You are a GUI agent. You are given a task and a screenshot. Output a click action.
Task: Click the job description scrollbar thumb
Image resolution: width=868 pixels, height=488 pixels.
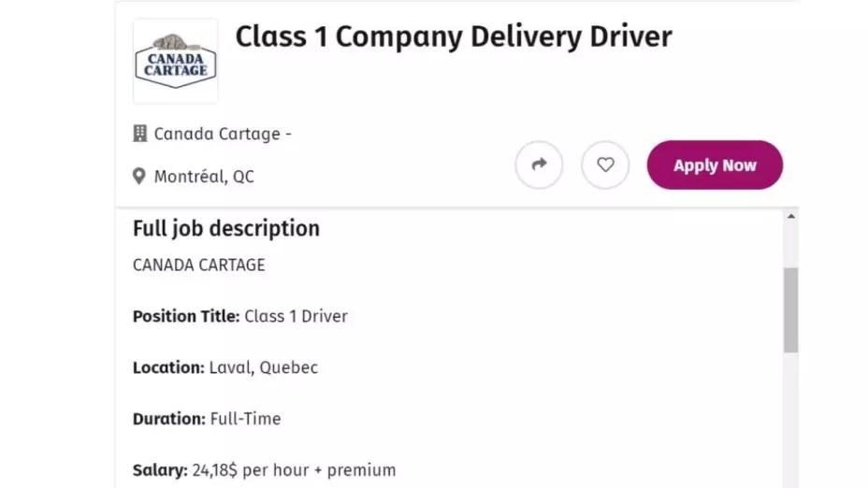tap(791, 309)
